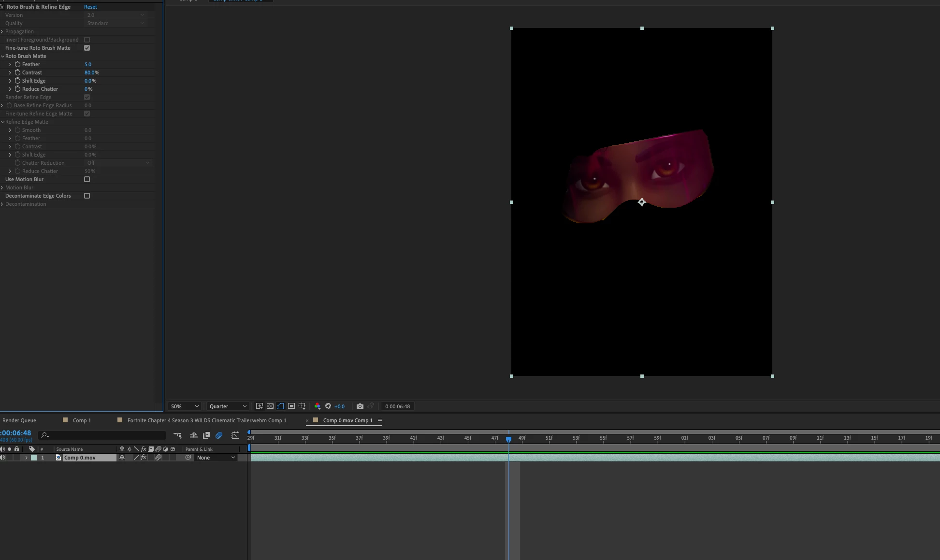Click the timeline layer search field
This screenshot has width=940, height=560.
[104, 435]
